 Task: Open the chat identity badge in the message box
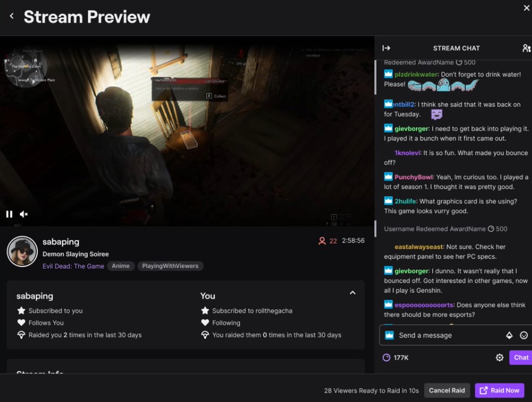coord(389,335)
